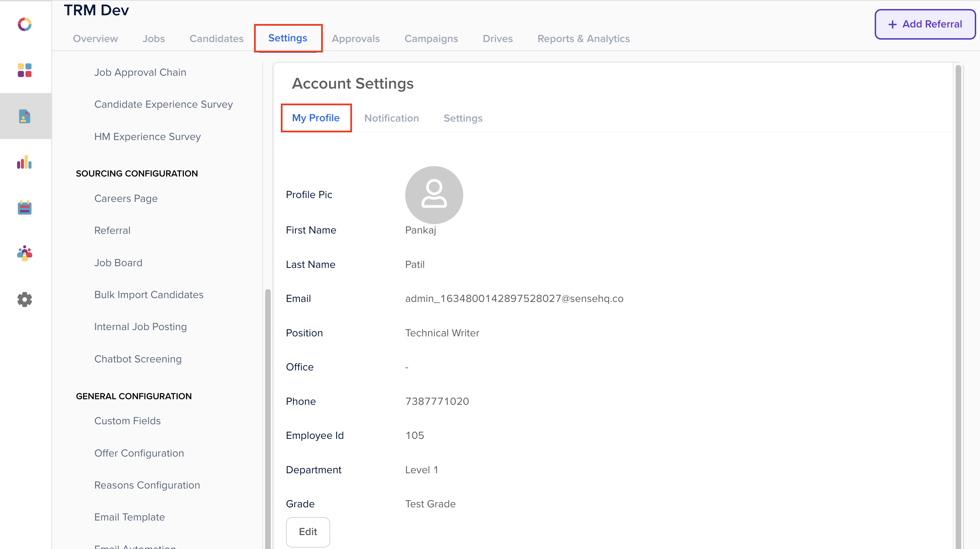The height and width of the screenshot is (549, 980).
Task: Click the SOURCING CONFIGURATION heading
Action: (137, 173)
